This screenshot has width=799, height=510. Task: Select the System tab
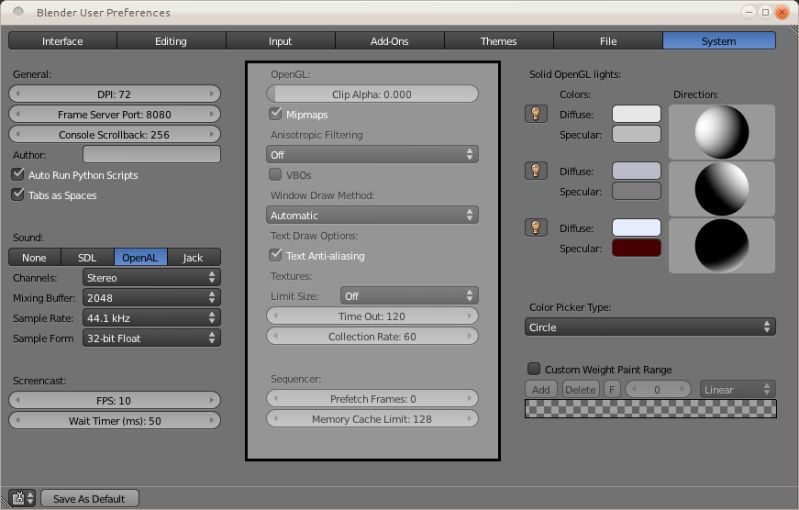coord(719,41)
